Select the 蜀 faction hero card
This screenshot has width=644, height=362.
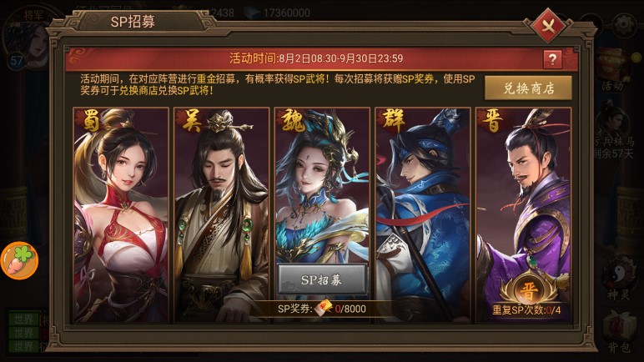click(121, 215)
